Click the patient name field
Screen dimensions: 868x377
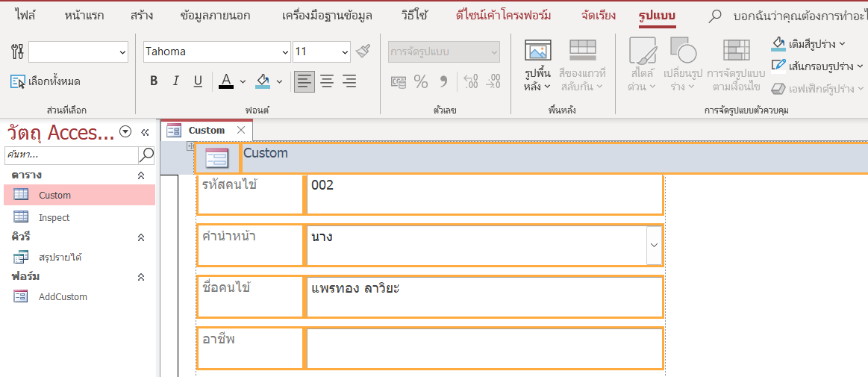[484, 296]
